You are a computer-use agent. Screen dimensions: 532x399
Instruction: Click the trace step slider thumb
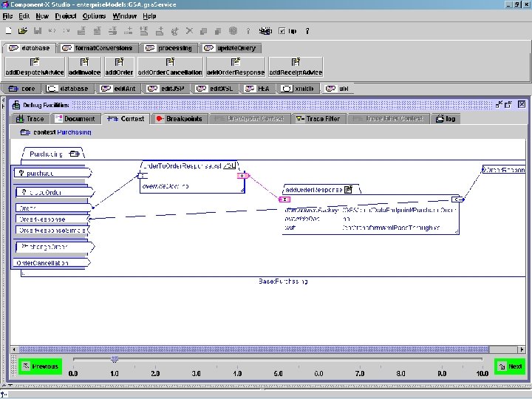[115, 359]
